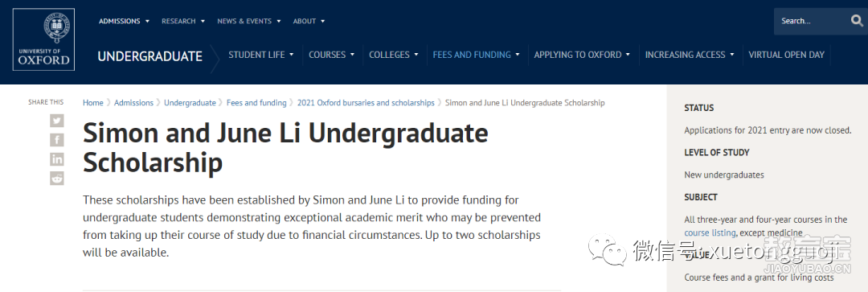The image size is (868, 292).
Task: Open the Courses menu
Action: pyautogui.click(x=331, y=55)
